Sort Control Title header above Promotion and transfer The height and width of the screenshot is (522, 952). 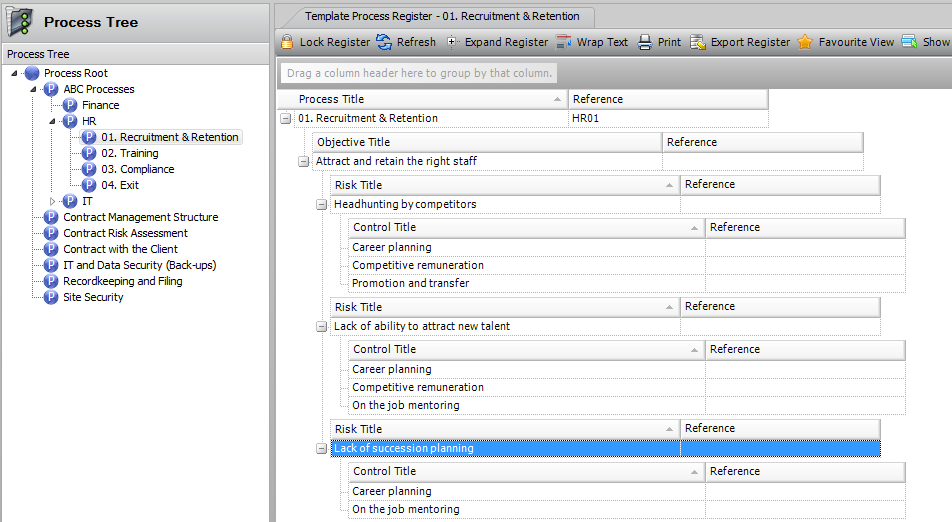click(x=526, y=228)
